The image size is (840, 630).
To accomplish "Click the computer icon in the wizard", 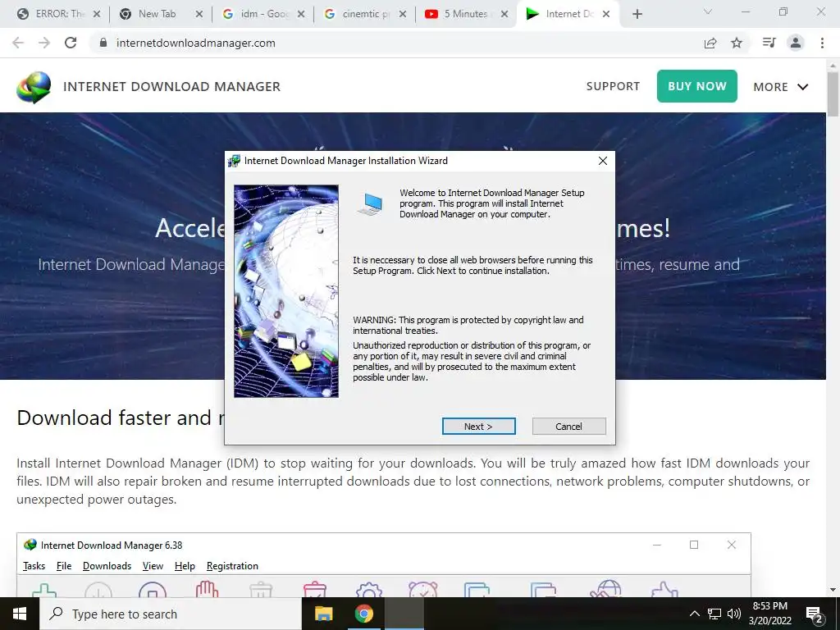I will [370, 204].
